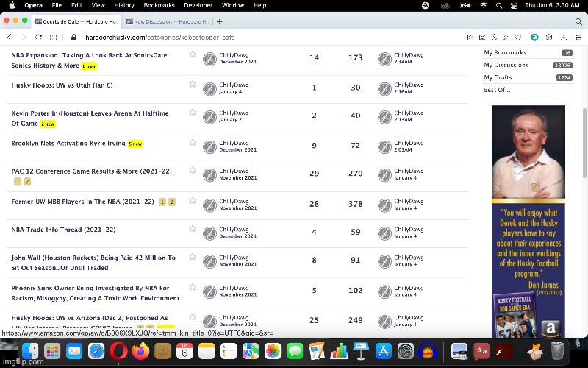Click the Opera heart bookmark icon in address bar
The image size is (588, 368).
[520, 37]
